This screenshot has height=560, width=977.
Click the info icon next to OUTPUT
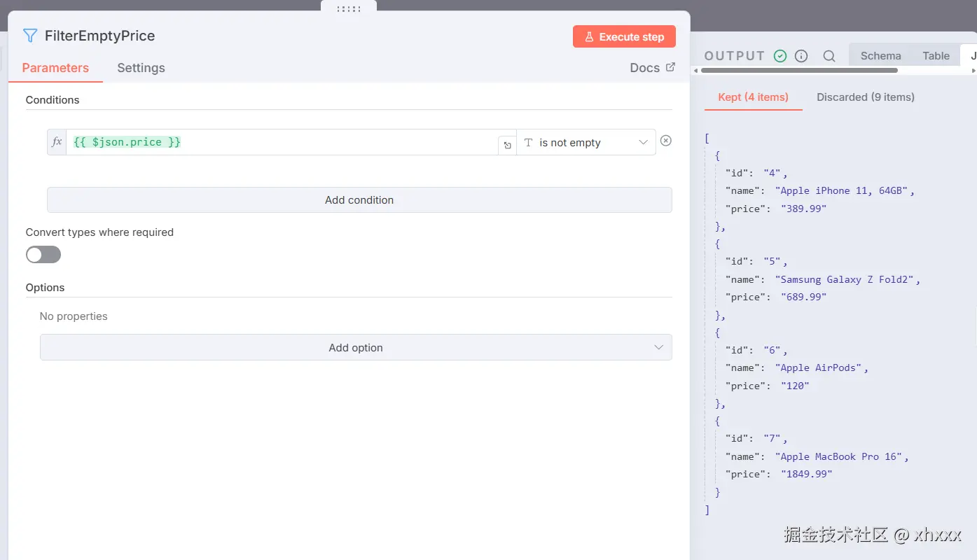pos(801,56)
